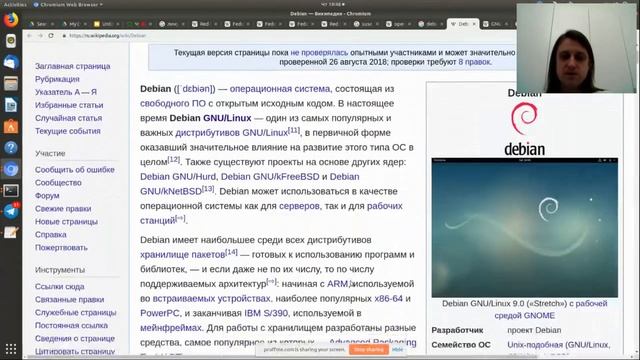Image resolution: width=640 pixels, height=360 pixels.
Task: Reload the Wikipedia page
Action: click(x=51, y=36)
